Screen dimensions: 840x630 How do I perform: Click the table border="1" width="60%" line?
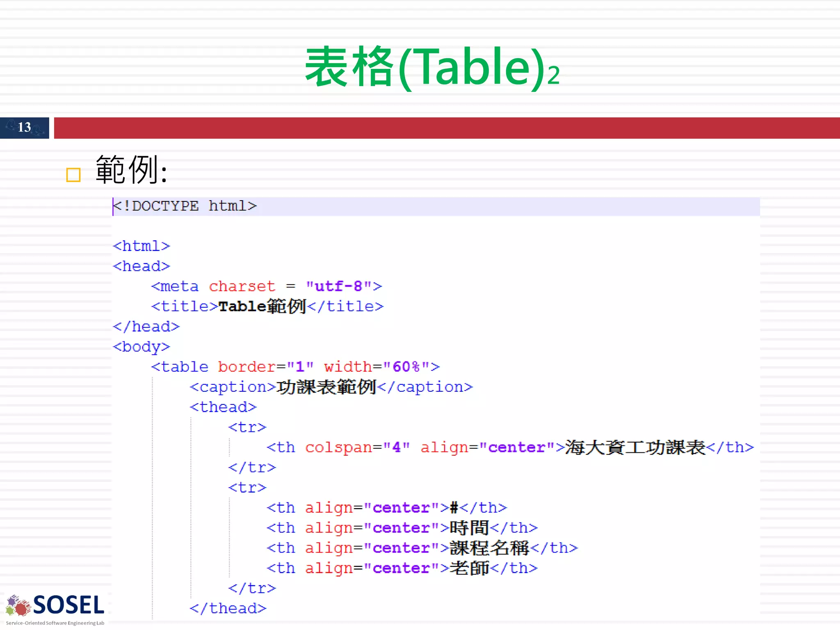pyautogui.click(x=295, y=367)
